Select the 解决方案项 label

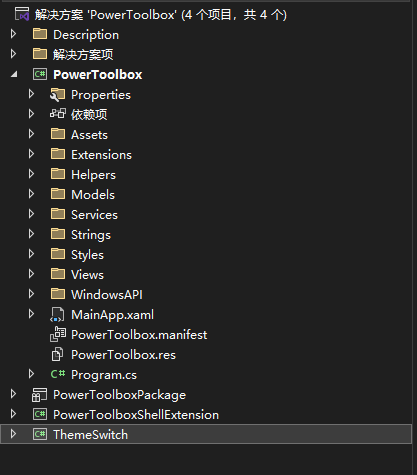[83, 55]
